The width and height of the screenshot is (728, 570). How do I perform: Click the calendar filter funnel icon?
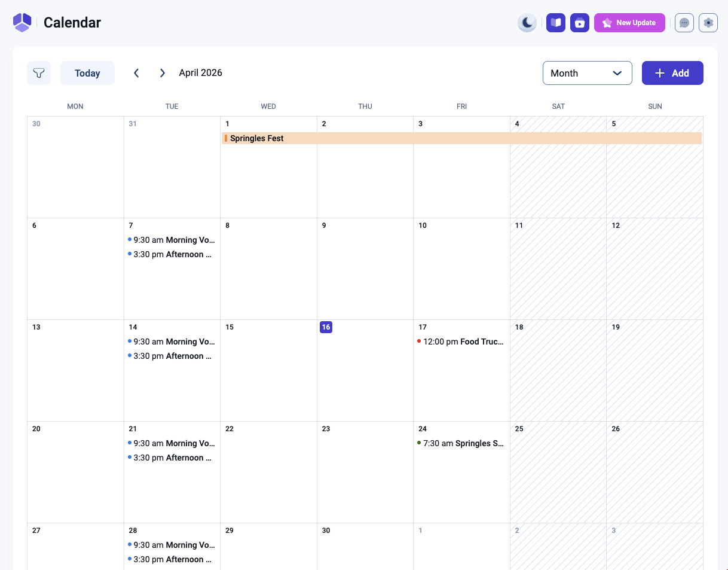click(x=39, y=73)
